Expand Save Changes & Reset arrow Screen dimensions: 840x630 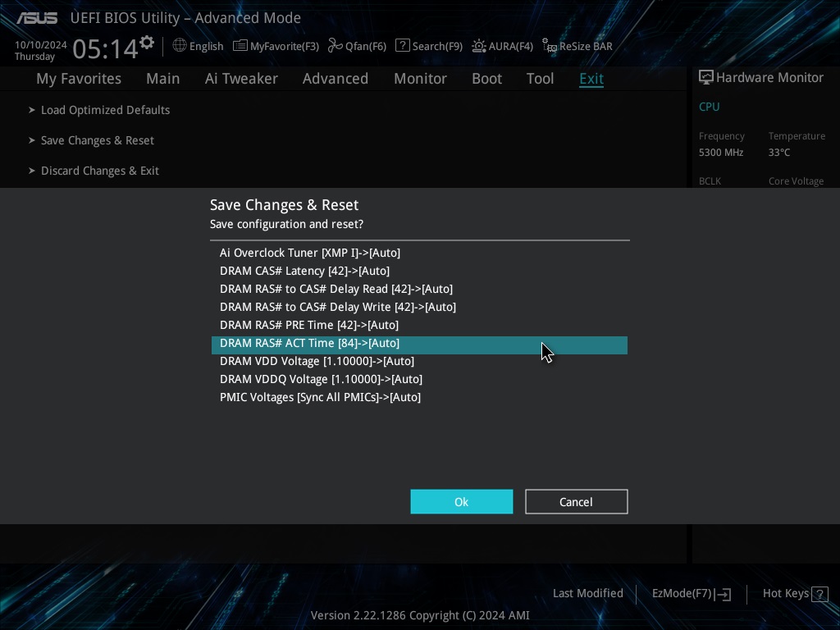pos(32,140)
